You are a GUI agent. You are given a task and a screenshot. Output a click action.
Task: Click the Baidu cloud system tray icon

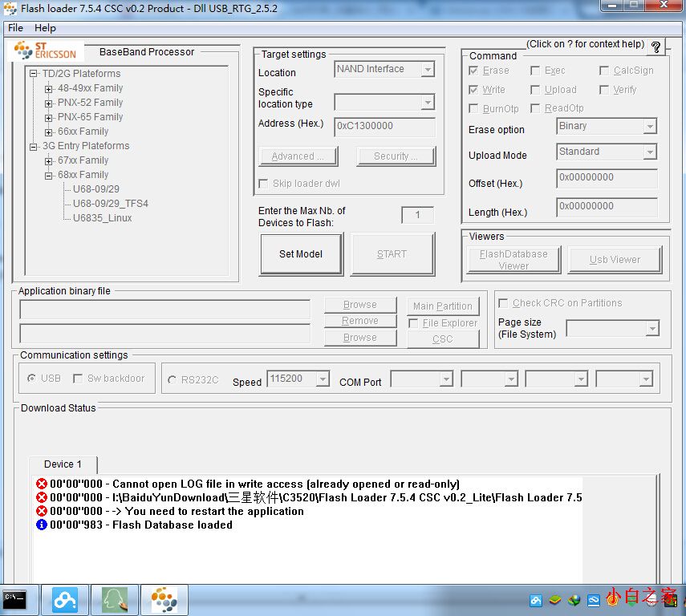pos(535,601)
